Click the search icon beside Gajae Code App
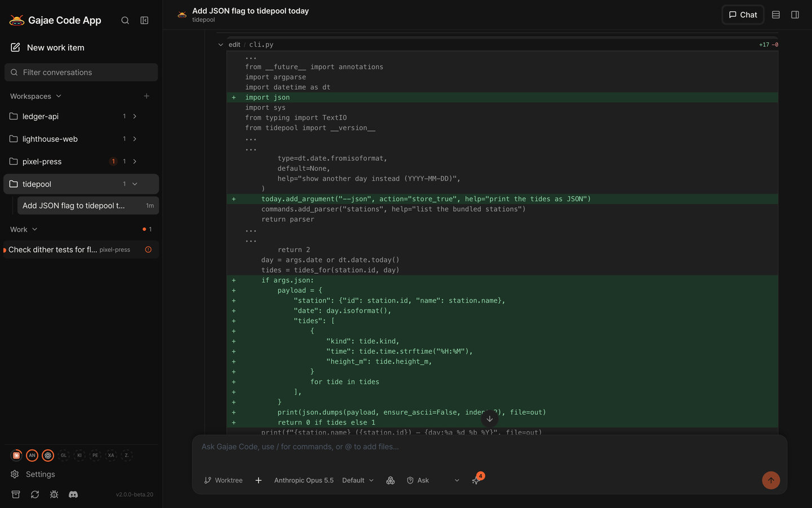 coord(125,20)
